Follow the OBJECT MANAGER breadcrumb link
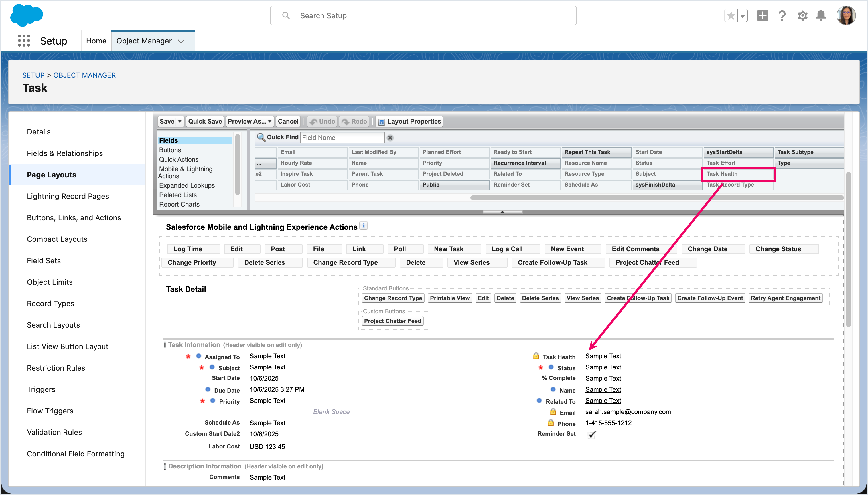Screen dimensions: 868x495 click(x=84, y=75)
